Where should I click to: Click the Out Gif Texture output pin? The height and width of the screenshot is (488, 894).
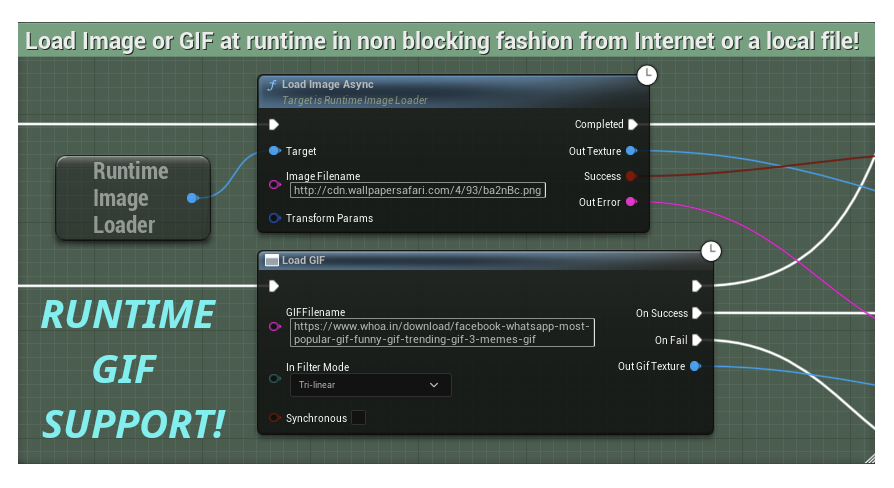pyautogui.click(x=695, y=366)
